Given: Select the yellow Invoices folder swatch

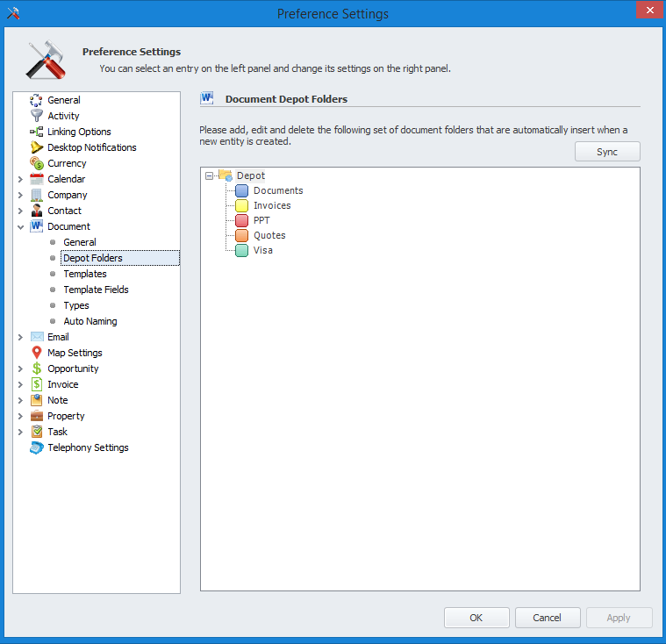Looking at the screenshot, I should [242, 205].
